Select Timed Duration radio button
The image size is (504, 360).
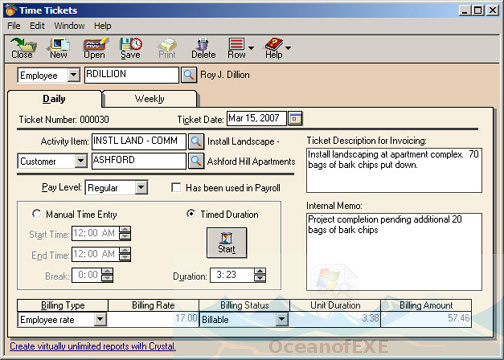pos(190,213)
